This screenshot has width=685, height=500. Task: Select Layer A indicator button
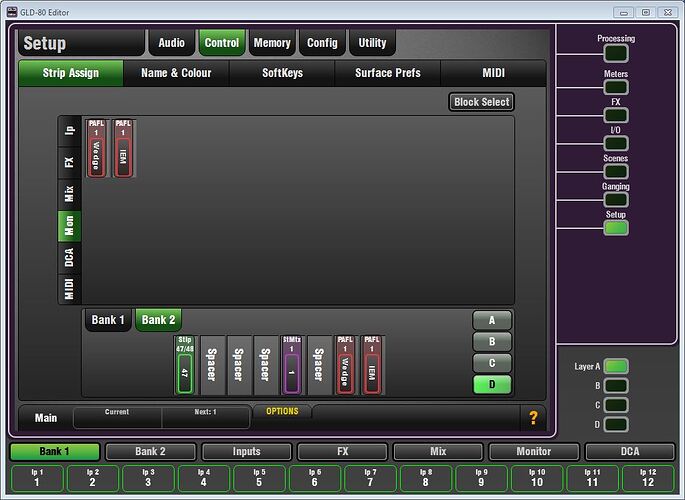[616, 366]
